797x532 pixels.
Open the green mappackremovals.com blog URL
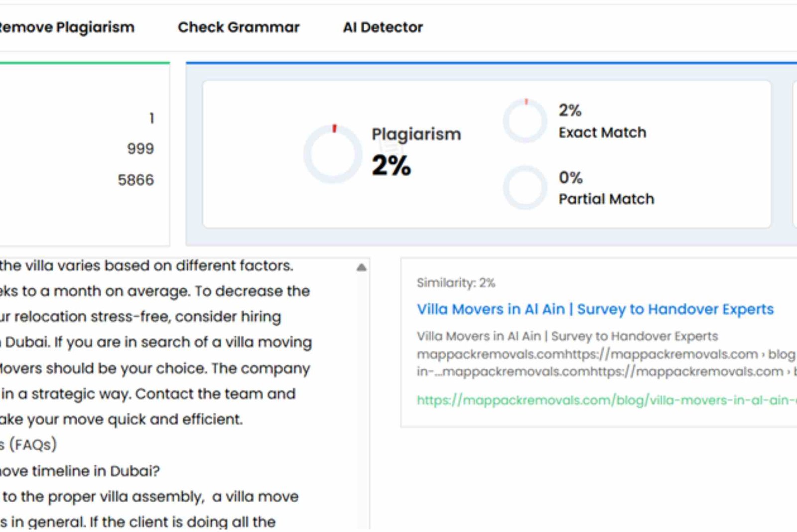606,400
